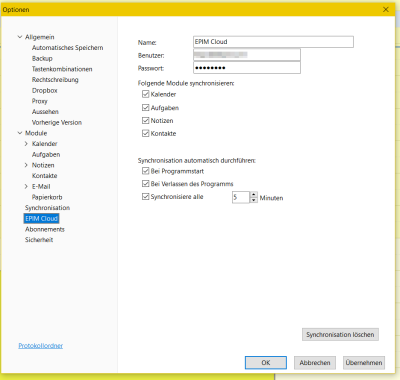The image size is (400, 380).
Task: Select Rechtschreibung in the tree
Action: (x=55, y=80)
